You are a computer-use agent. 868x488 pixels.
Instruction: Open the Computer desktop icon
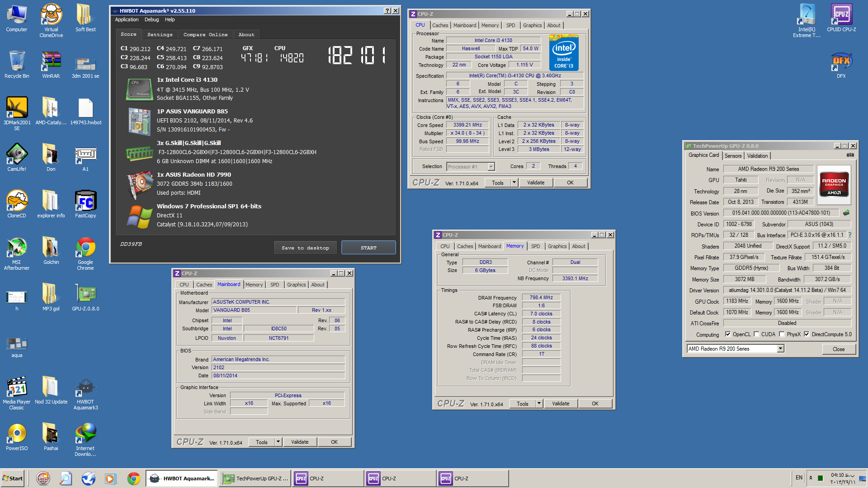point(17,19)
